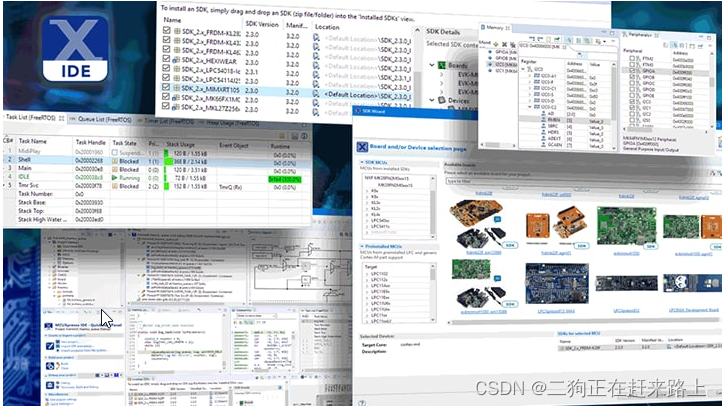This screenshot has width=722, height=407.
Task: Sort by Task Name column header
Action: tap(33, 141)
